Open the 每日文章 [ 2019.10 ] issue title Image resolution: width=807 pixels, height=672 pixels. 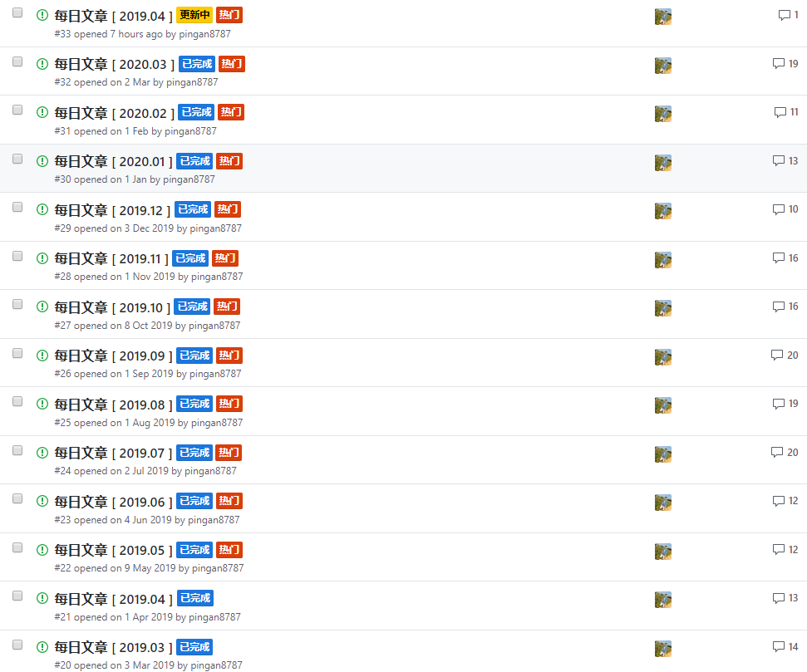point(112,307)
